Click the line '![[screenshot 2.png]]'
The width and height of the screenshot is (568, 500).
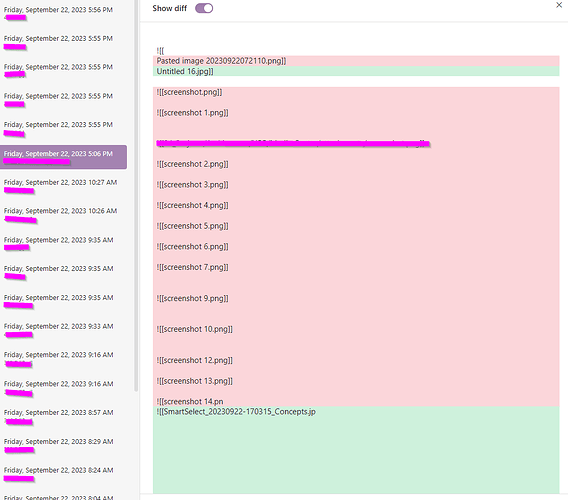[x=192, y=164]
